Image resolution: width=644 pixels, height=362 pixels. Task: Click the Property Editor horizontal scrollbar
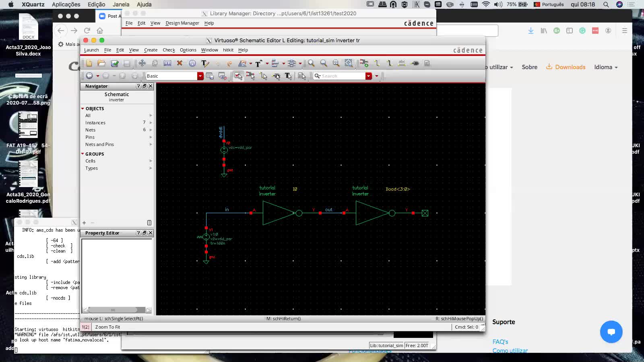point(117,310)
